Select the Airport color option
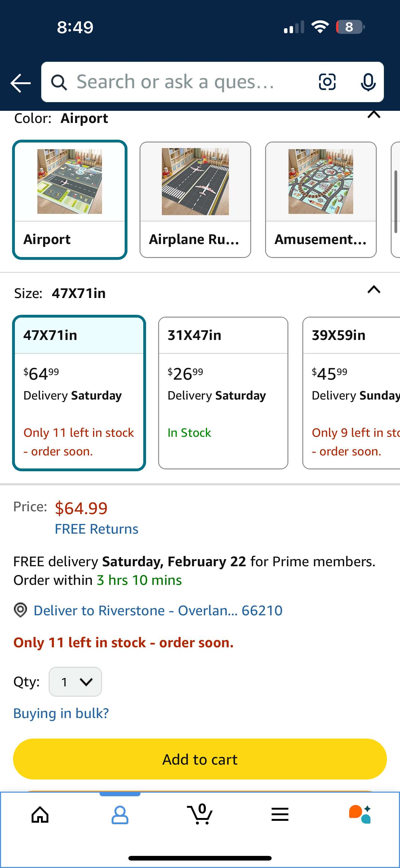400x868 pixels. point(70,200)
